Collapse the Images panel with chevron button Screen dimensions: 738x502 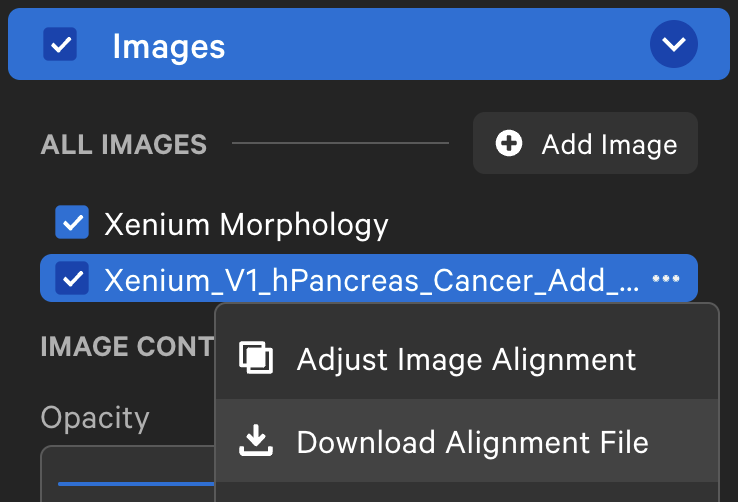coord(674,44)
